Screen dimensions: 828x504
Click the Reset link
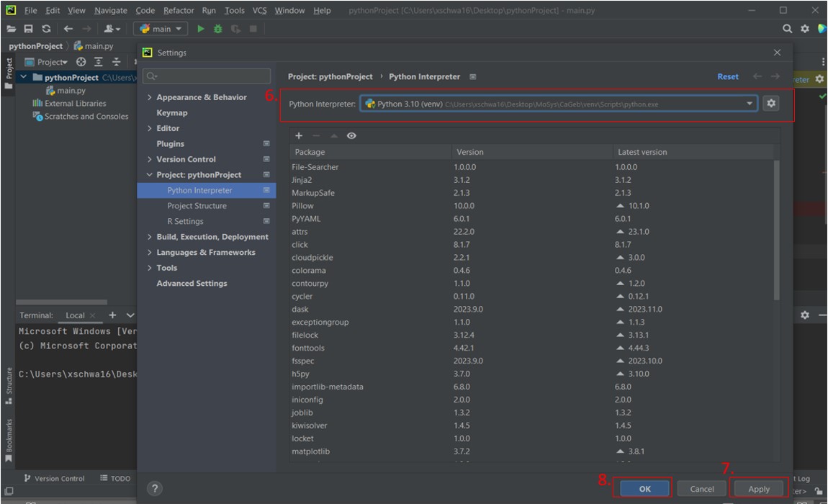click(728, 76)
